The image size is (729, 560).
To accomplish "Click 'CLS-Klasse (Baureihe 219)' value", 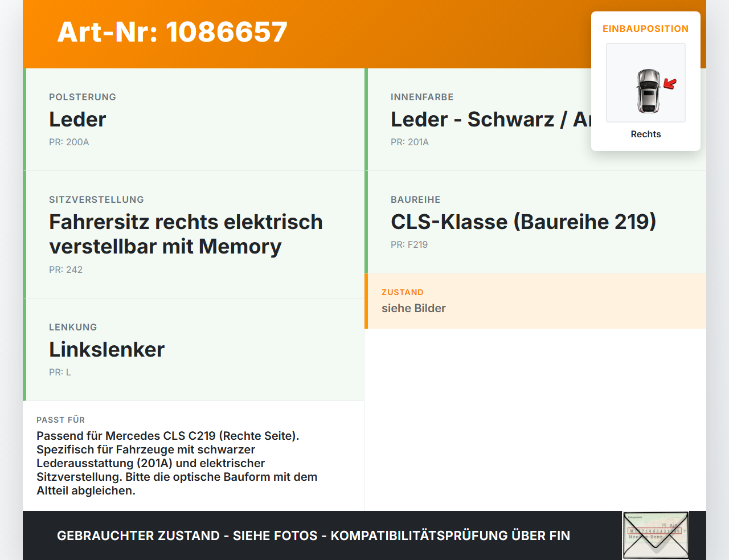I will pos(523,222).
